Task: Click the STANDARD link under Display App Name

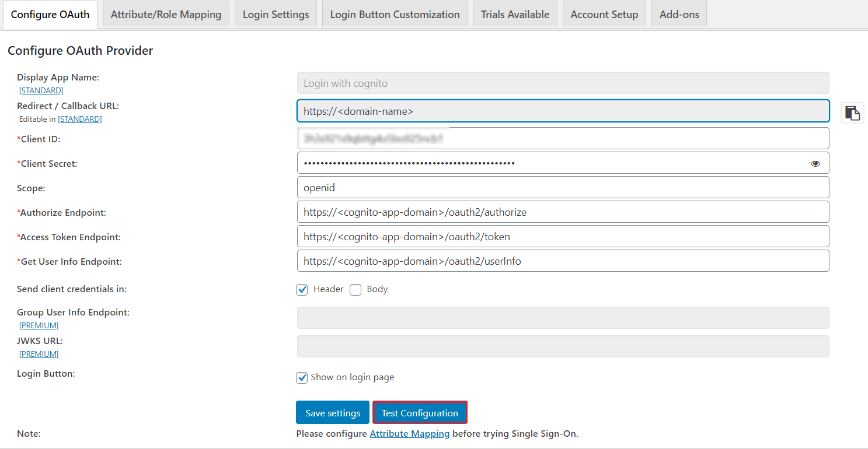Action: [41, 90]
